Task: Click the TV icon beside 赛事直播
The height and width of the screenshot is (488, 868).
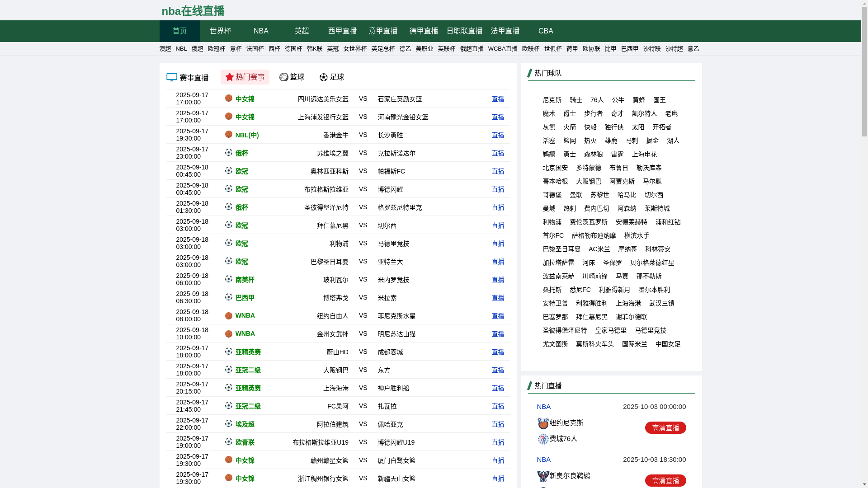Action: pyautogui.click(x=172, y=77)
